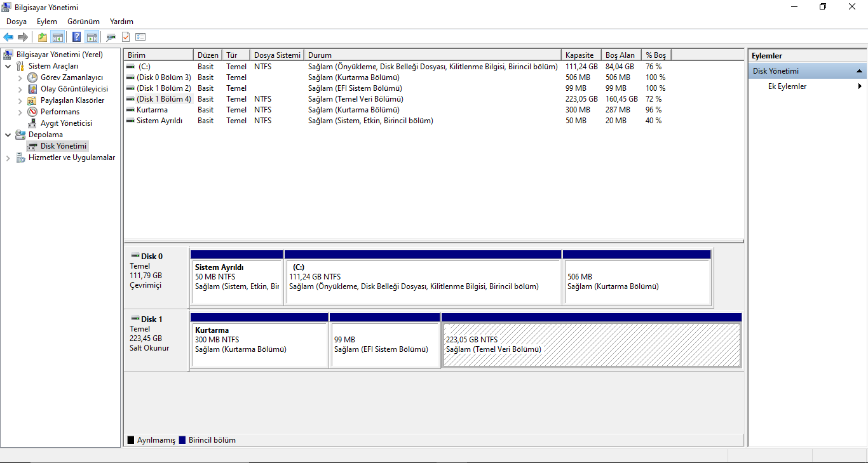Viewport: 868px width, 463px height.
Task: Click the blue Back arrow in toolbar
Action: click(x=8, y=37)
